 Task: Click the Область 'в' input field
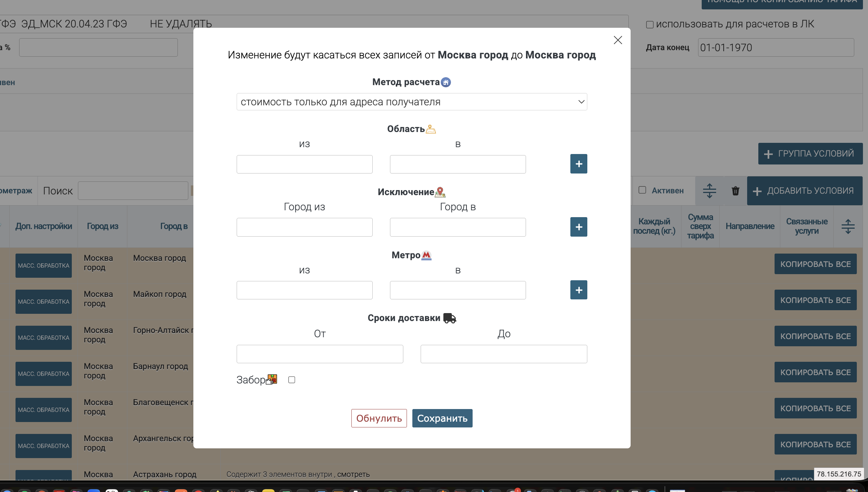click(x=458, y=164)
